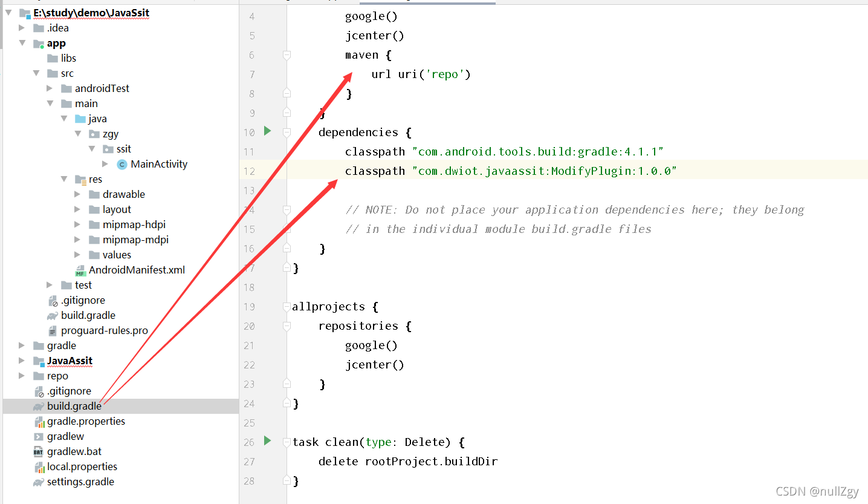
Task: Collapse the E:\study\demo\JavaSsit project root arrow
Action: [8, 13]
